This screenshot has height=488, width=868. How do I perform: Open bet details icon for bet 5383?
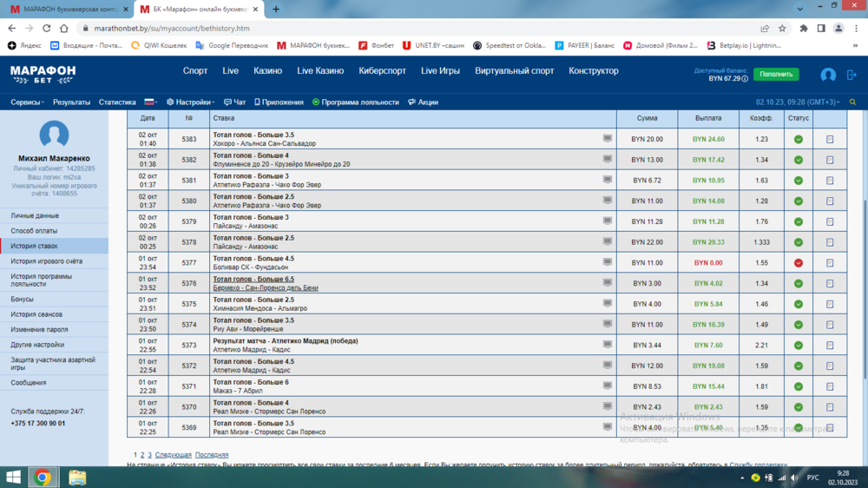click(x=830, y=139)
